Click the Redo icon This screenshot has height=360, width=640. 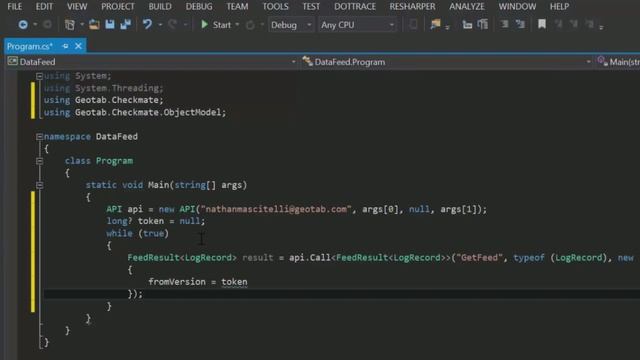(173, 25)
